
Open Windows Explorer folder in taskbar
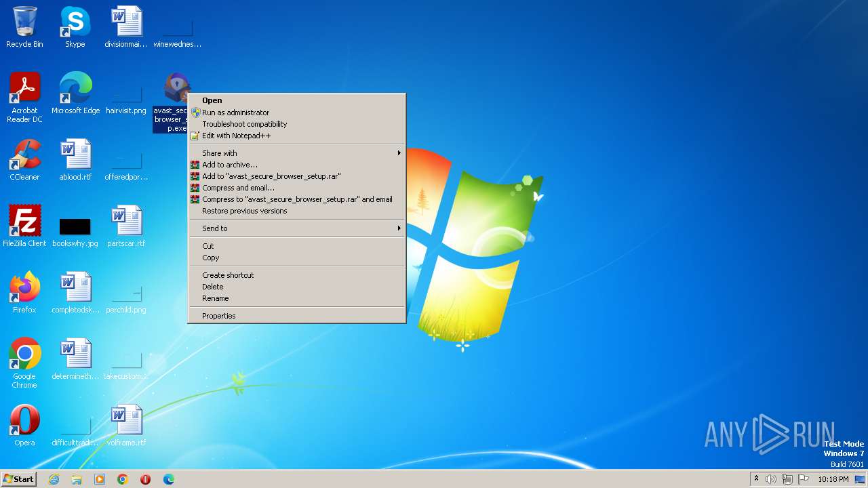[x=77, y=479]
